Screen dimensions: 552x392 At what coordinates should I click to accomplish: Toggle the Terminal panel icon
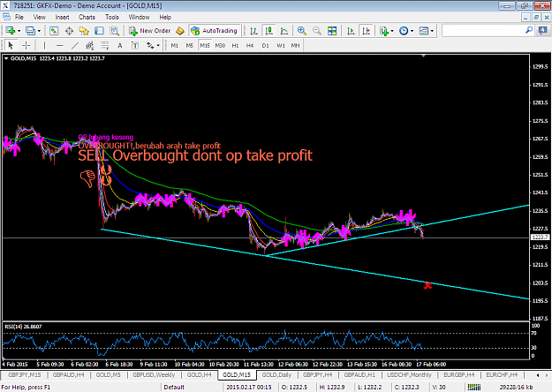pyautogui.click(x=99, y=31)
